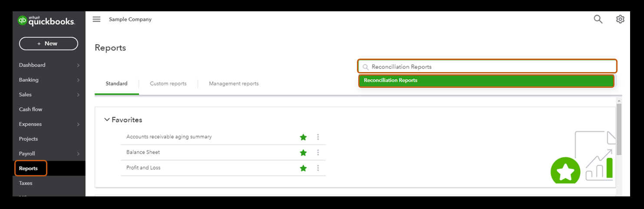Open more options for Profit and Loss
This screenshot has width=644, height=209.
click(318, 168)
